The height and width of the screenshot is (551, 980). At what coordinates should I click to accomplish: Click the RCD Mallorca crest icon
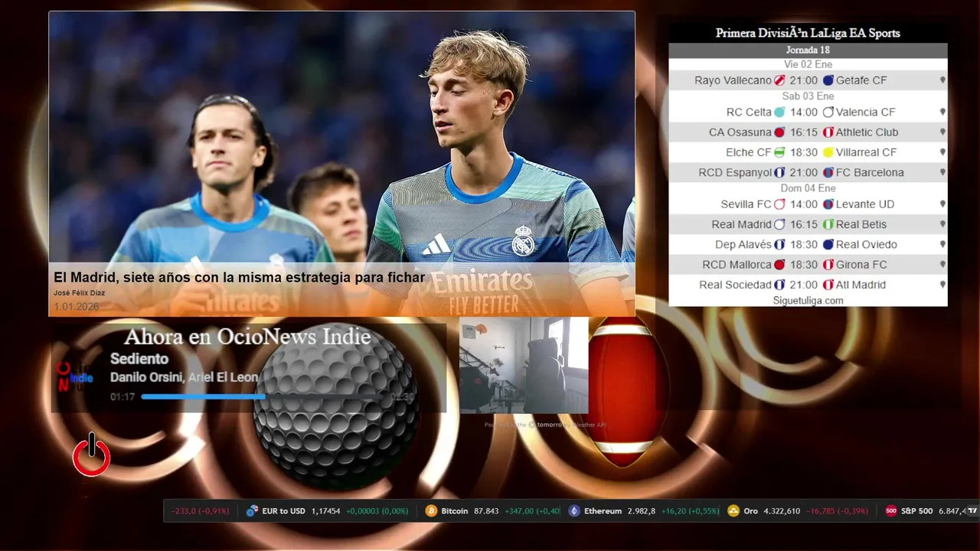click(779, 265)
